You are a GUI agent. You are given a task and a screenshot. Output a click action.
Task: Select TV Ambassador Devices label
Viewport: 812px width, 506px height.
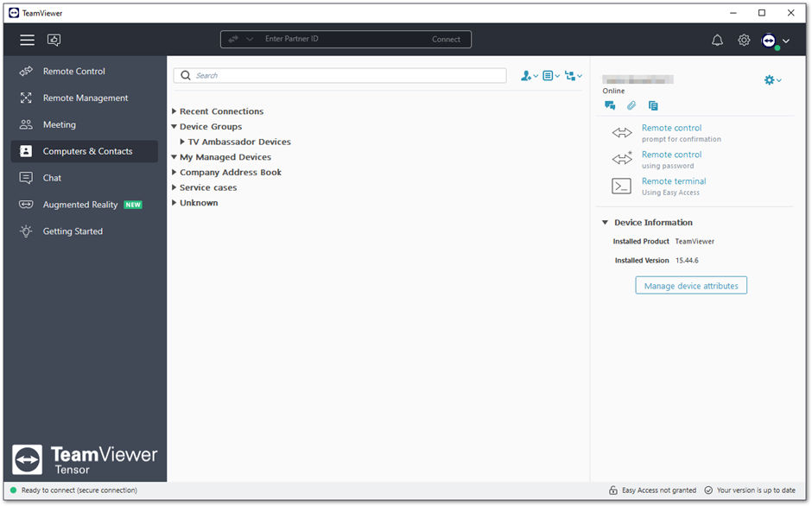click(x=239, y=142)
